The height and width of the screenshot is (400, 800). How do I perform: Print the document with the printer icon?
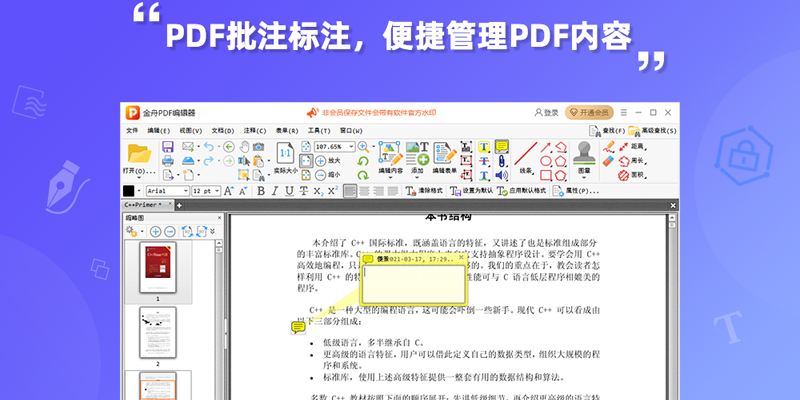pos(168,161)
